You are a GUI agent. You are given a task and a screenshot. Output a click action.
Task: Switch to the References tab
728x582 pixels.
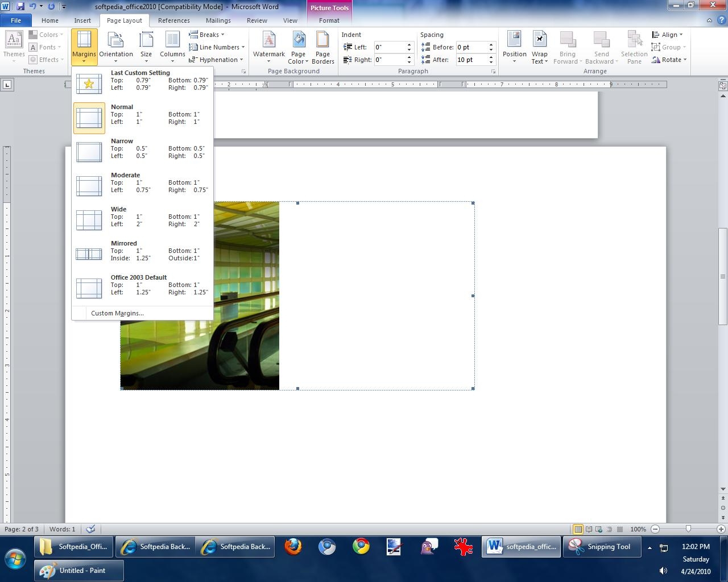(x=173, y=20)
